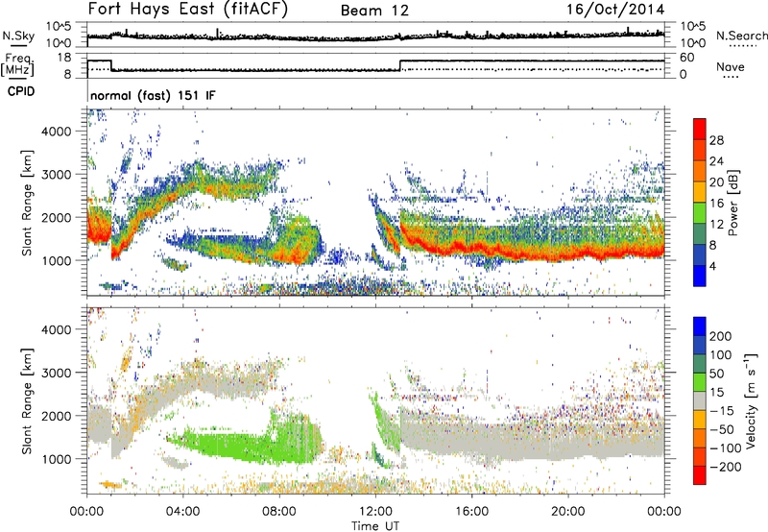Viewport: 768px width, 532px height.
Task: Click the frequency step-up line at 13:00
Action: coord(400,65)
